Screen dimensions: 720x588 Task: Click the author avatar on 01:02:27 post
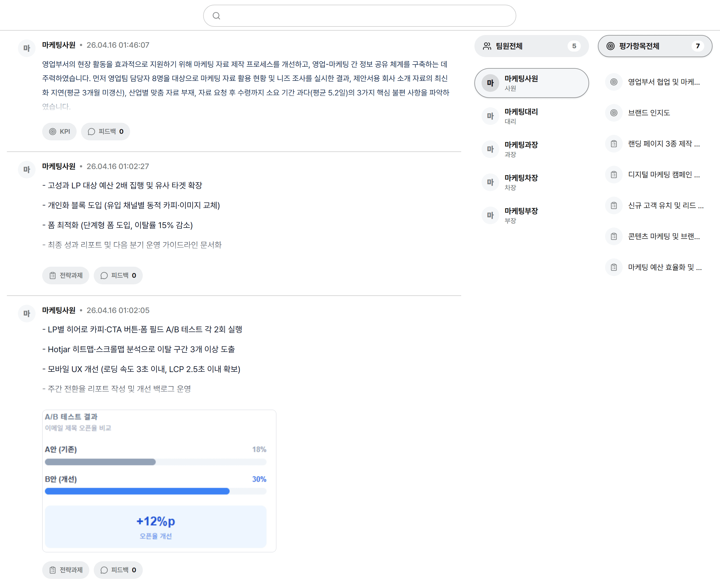(27, 169)
